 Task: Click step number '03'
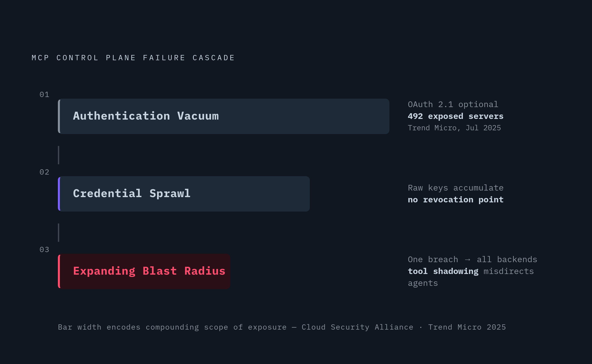(x=44, y=250)
